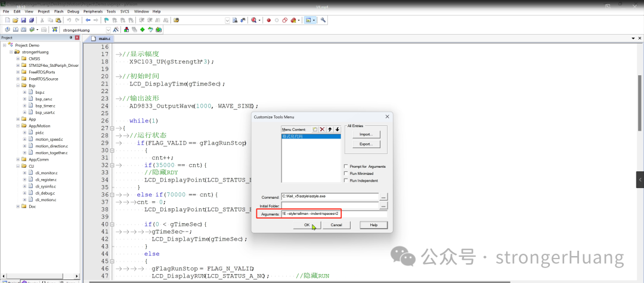
Task: Enable Prompt for Arguments checkbox
Action: pos(346,166)
